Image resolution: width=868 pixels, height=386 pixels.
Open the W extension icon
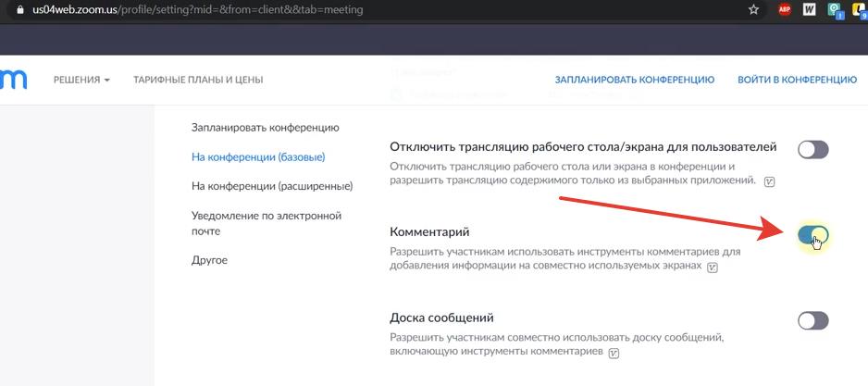point(810,10)
